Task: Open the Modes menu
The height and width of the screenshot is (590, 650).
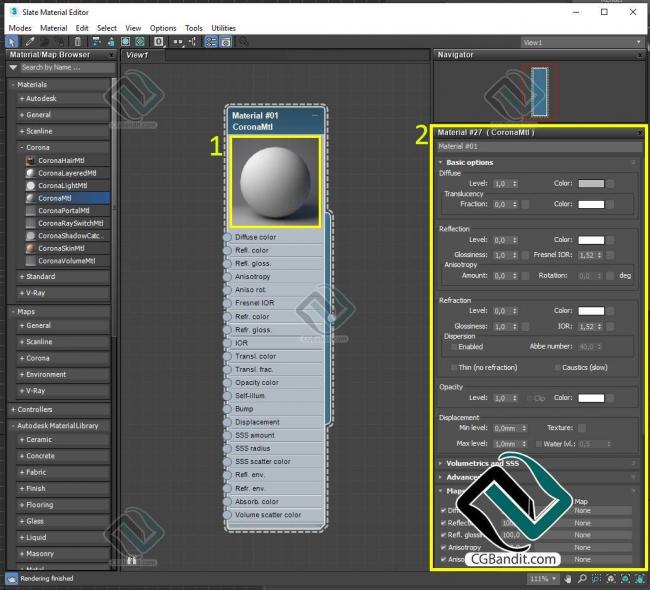Action: (x=20, y=28)
